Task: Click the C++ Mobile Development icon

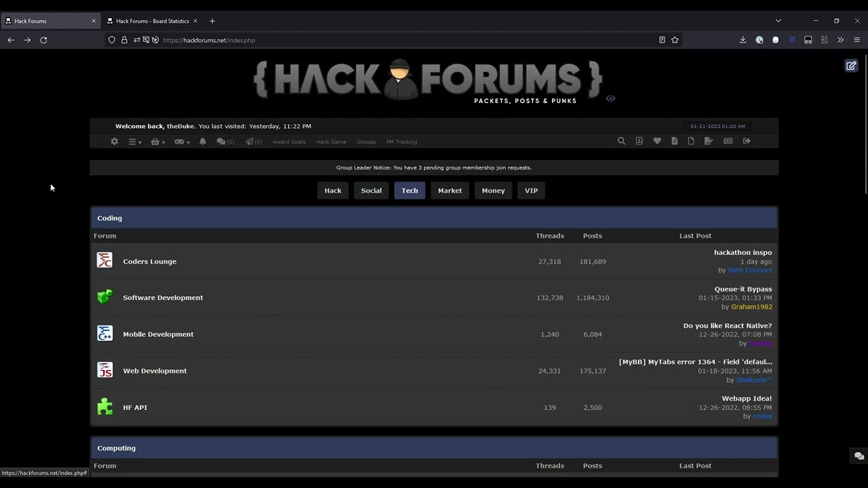Action: 104,333
